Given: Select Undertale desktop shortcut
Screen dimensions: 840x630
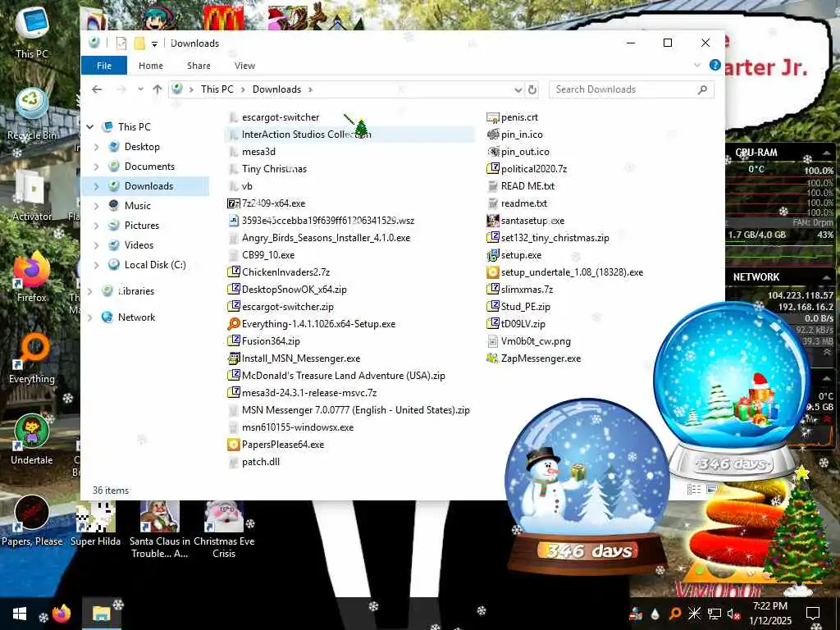Looking at the screenshot, I should click(32, 441).
